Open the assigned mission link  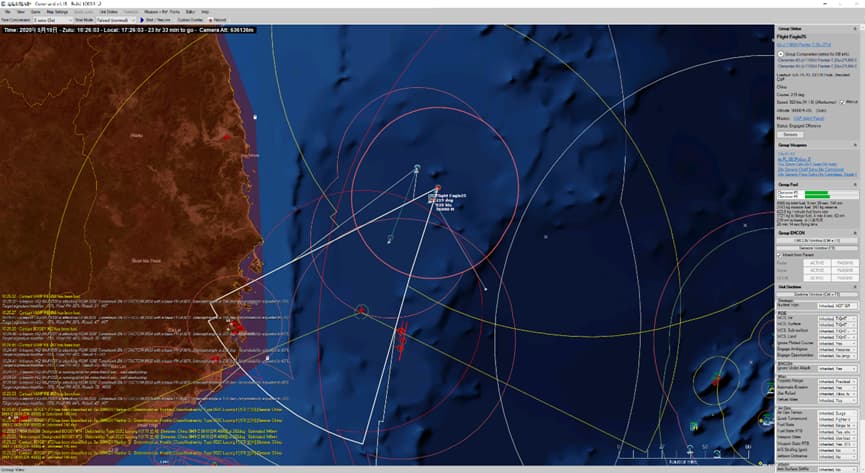[808, 119]
